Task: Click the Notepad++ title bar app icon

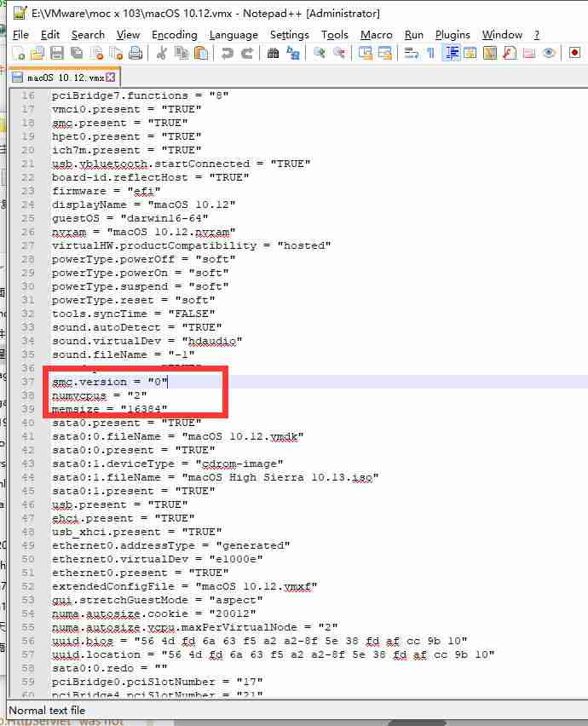Action: point(20,13)
